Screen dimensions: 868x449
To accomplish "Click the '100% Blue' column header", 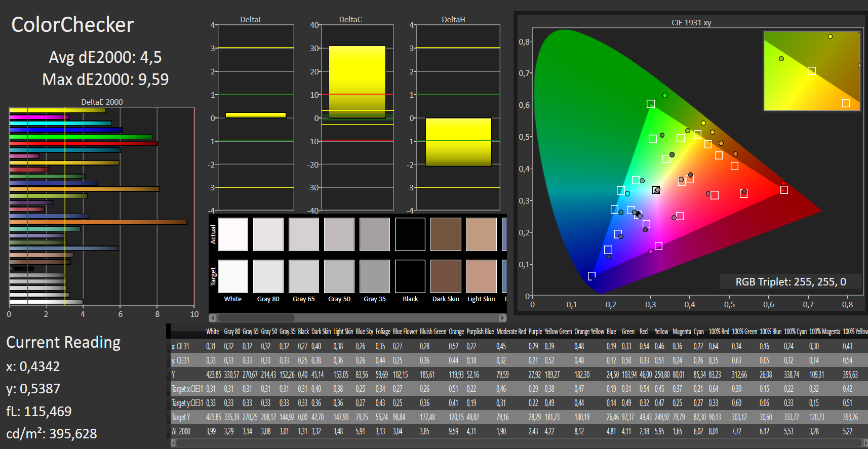I will tap(771, 332).
